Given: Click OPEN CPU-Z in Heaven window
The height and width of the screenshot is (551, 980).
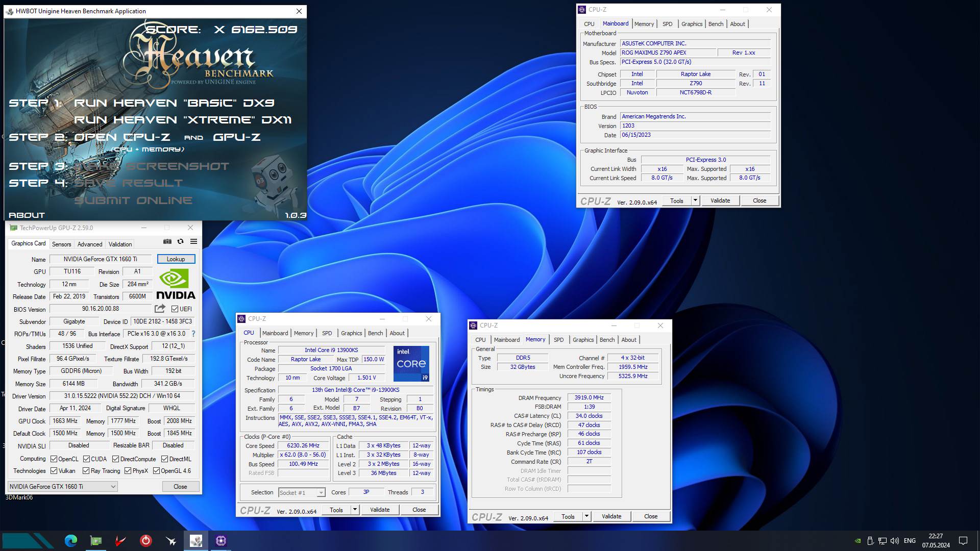Looking at the screenshot, I should [x=122, y=137].
